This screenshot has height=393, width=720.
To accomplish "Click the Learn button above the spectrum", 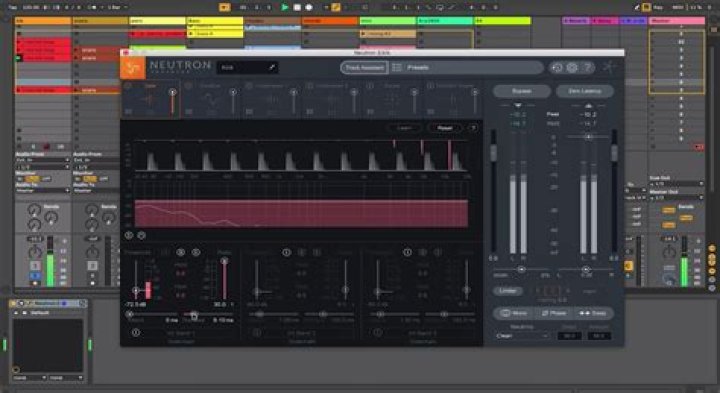I will [405, 128].
